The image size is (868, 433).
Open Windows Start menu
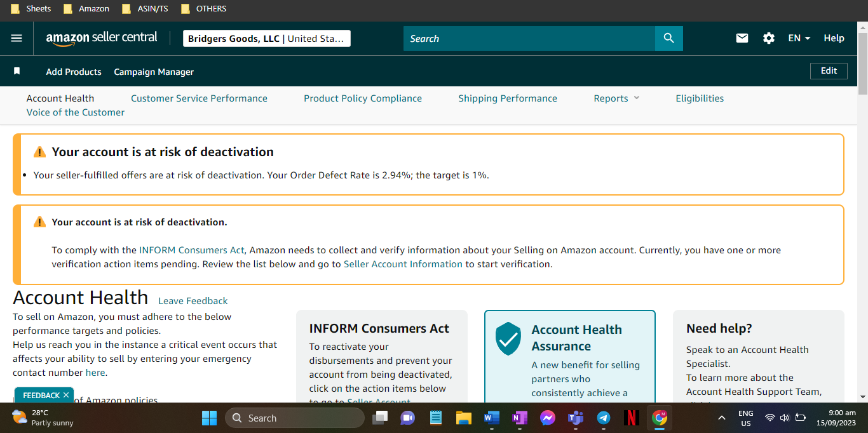tap(209, 418)
